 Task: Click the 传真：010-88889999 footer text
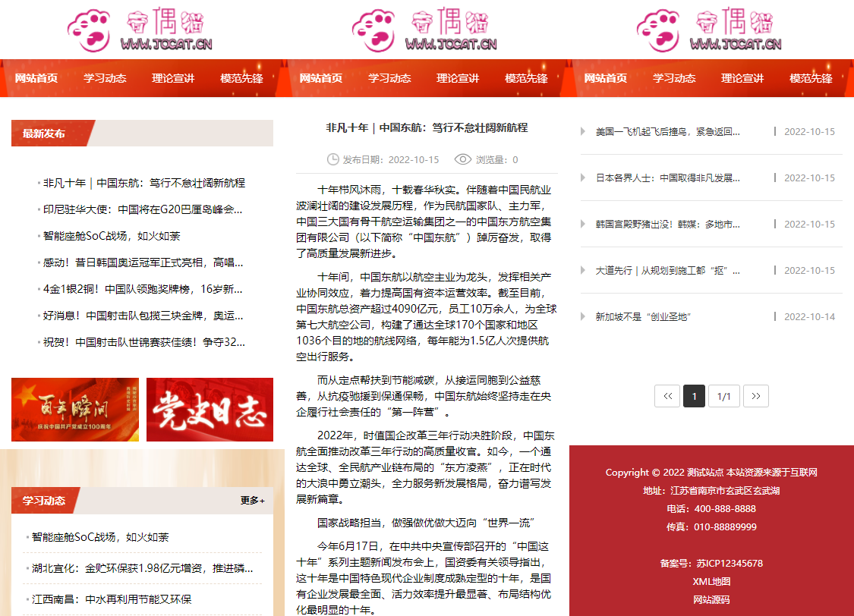[x=711, y=526]
